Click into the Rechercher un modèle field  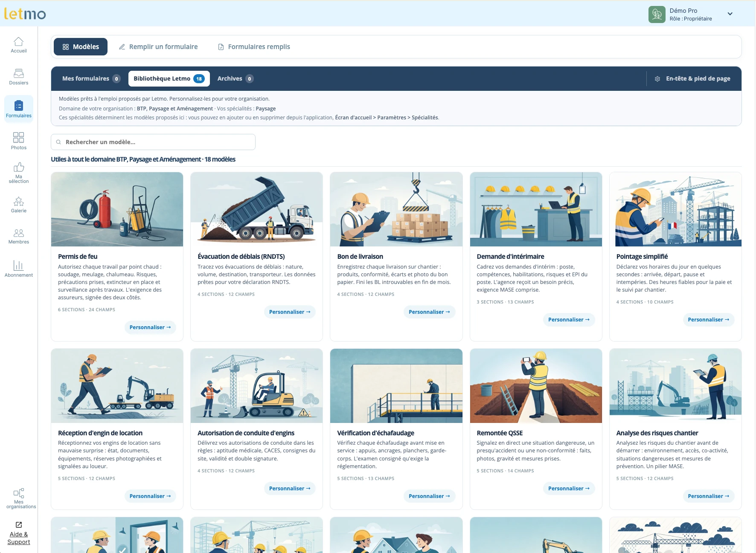point(153,142)
